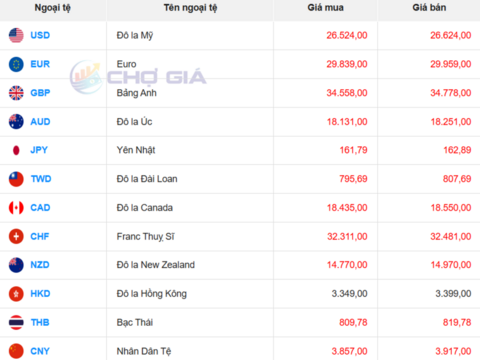Open the TWD currency link
The width and height of the screenshot is (480, 360).
41,179
